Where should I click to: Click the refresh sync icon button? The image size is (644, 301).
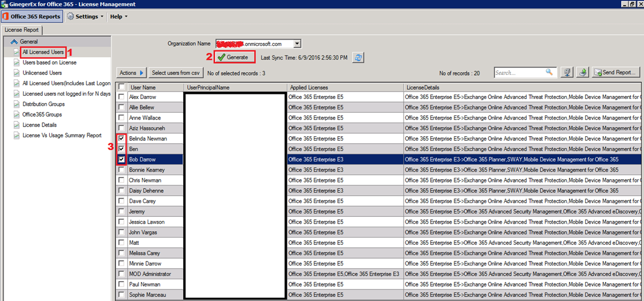coord(359,57)
